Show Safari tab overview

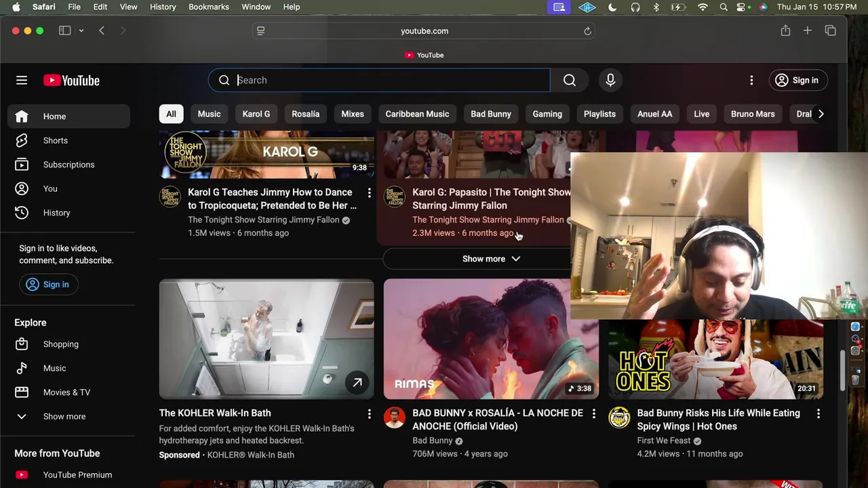(831, 30)
